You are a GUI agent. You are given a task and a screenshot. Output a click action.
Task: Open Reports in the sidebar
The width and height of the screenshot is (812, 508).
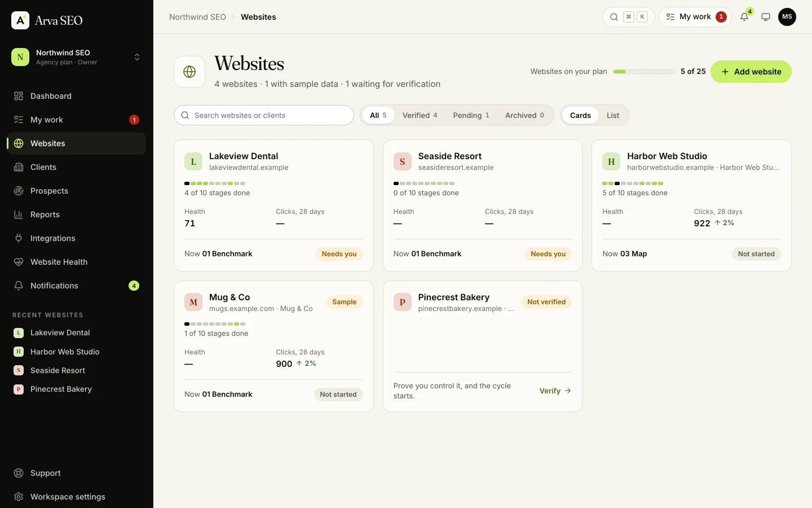(76, 214)
